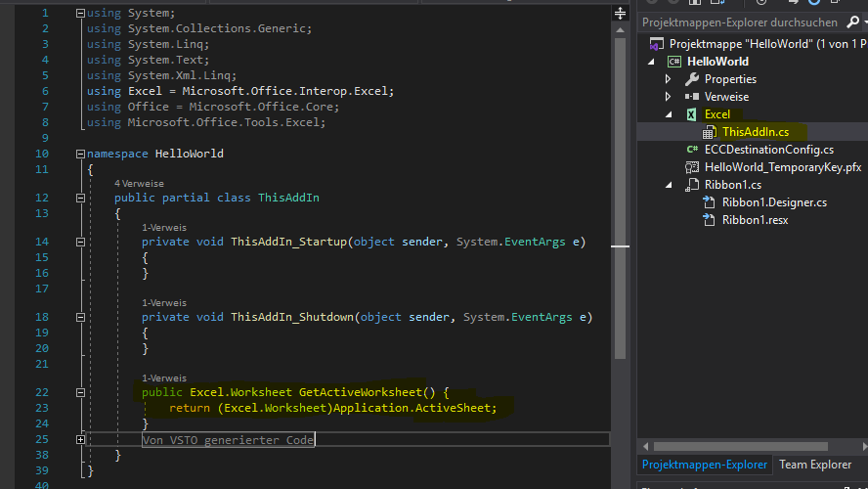The width and height of the screenshot is (868, 489).
Task: Click "Microsoft.Office.Tools.Excel" on line 8
Action: pos(223,122)
